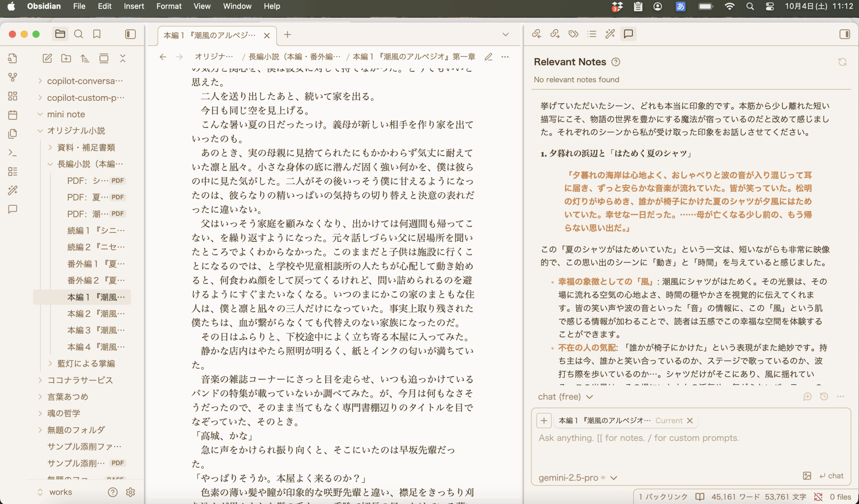This screenshot has height=504, width=859.
Task: Open the tags panel icon
Action: click(573, 34)
